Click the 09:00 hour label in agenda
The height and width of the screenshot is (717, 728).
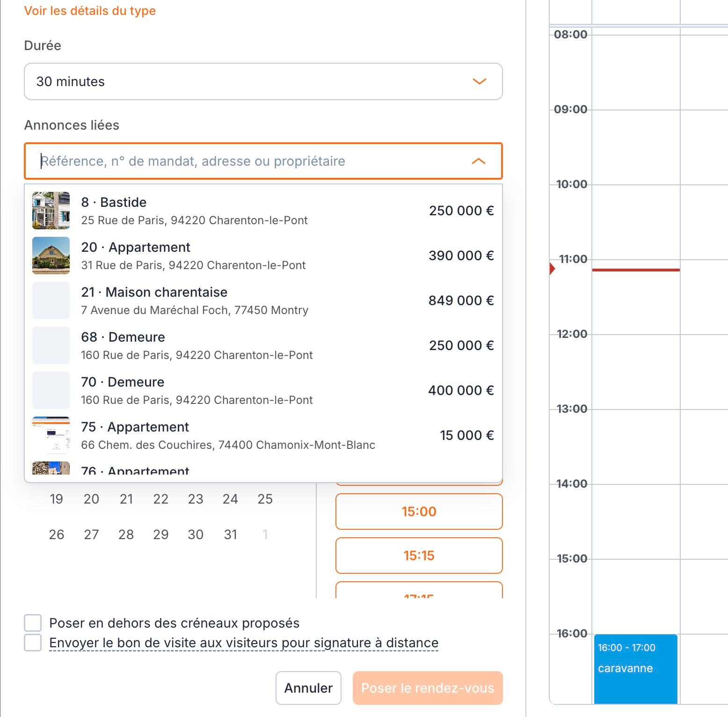570,110
